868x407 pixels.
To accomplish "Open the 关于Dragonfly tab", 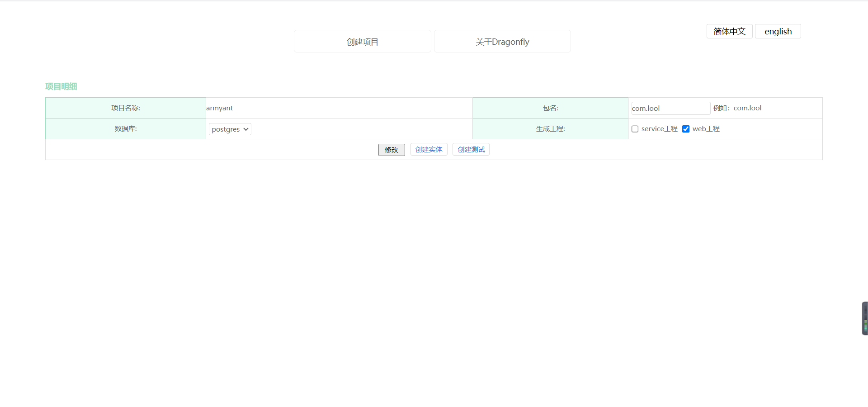I will point(502,42).
